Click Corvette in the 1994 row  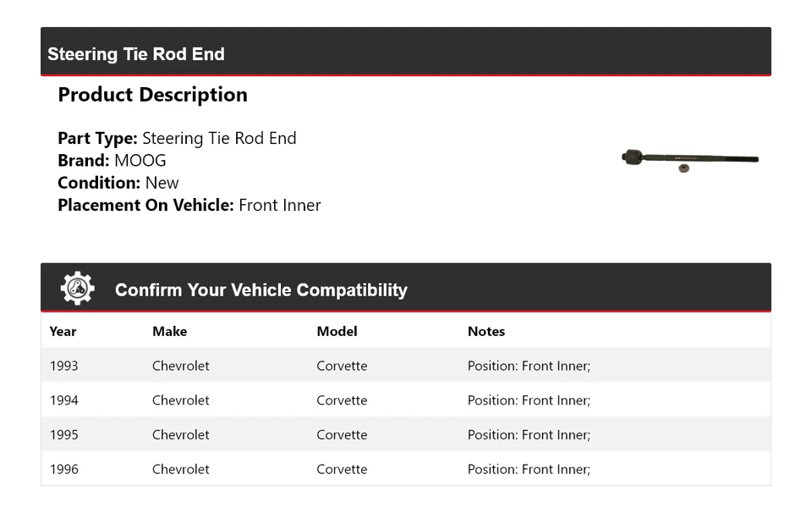pyautogui.click(x=342, y=400)
